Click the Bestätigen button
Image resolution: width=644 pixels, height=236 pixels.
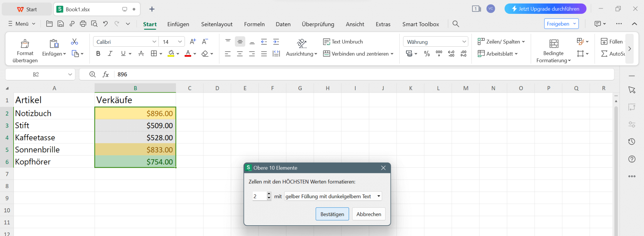tap(332, 214)
